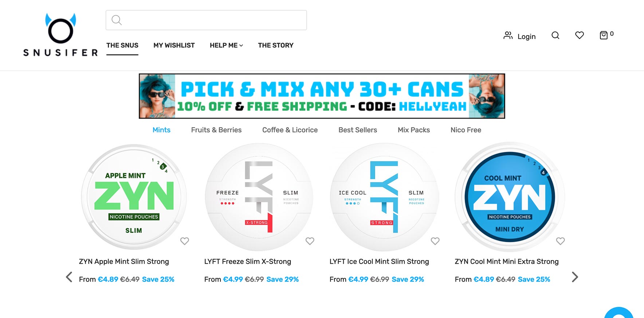Open the shopping cart
Viewport: 644px width, 318px height.
coord(604,35)
